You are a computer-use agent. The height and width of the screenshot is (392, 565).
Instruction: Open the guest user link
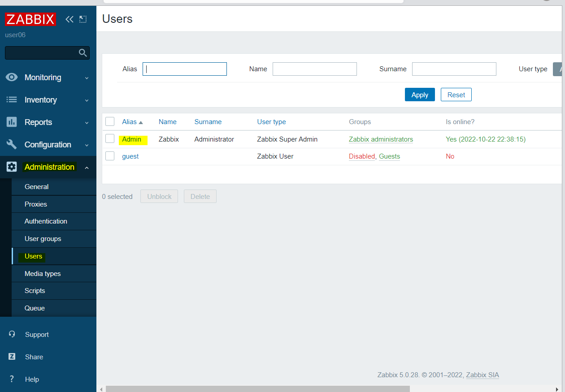(x=130, y=156)
